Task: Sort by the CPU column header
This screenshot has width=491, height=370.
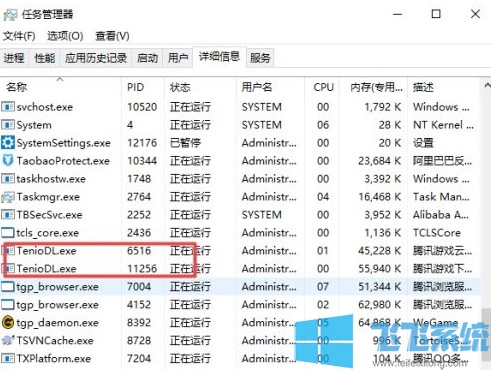Action: tap(323, 87)
